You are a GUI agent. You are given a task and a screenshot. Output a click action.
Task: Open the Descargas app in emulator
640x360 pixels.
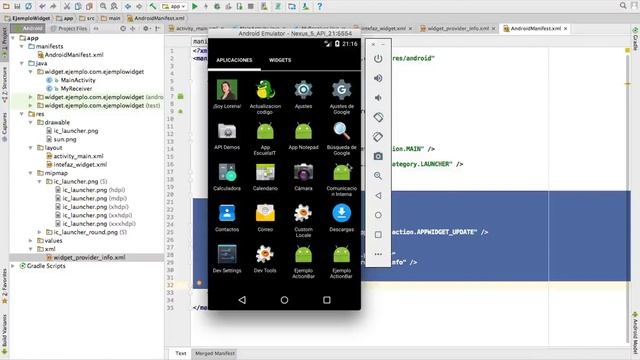point(342,218)
